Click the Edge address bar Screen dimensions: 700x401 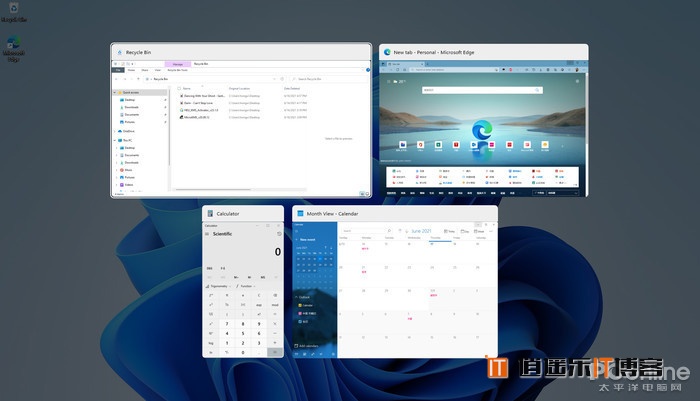(454, 70)
